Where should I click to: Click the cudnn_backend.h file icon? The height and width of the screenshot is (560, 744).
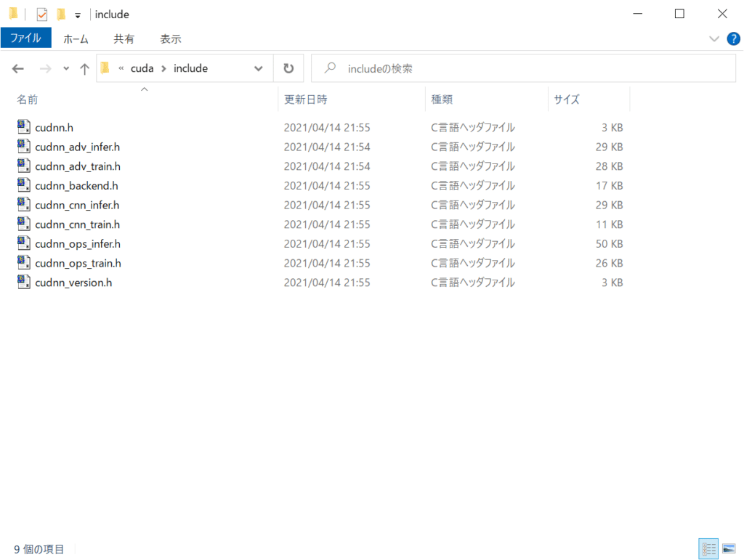point(23,185)
